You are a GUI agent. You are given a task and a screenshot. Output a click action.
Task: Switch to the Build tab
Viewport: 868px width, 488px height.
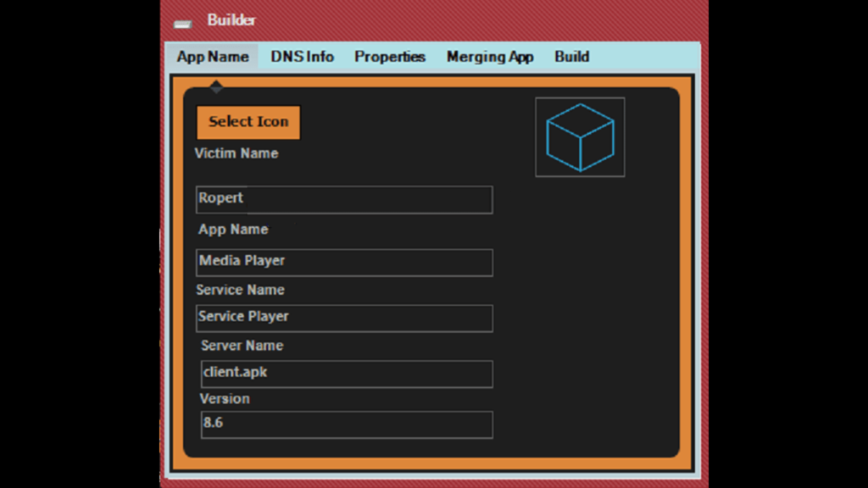click(572, 57)
